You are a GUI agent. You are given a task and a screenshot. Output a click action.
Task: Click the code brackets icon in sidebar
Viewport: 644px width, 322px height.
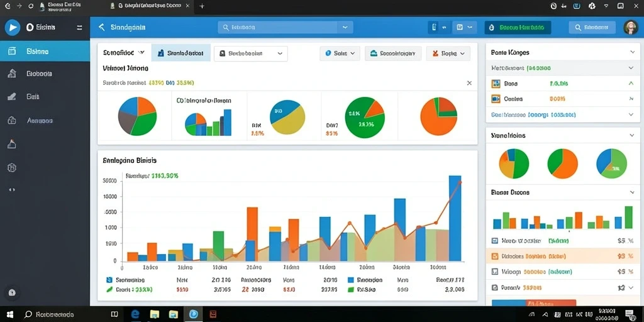[12, 190]
